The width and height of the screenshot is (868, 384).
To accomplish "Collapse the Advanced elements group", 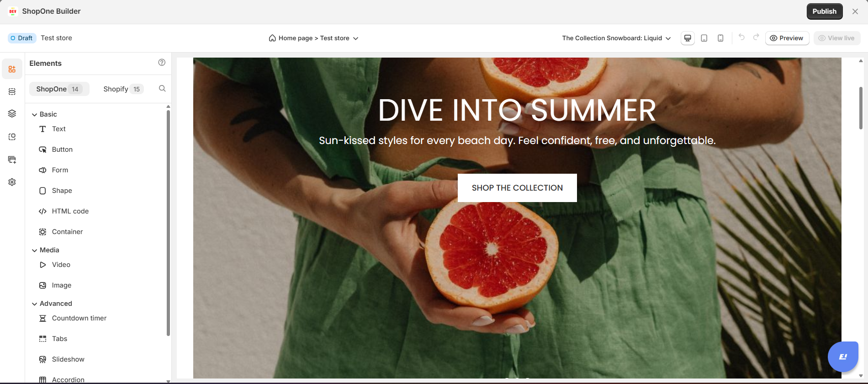I will [52, 304].
